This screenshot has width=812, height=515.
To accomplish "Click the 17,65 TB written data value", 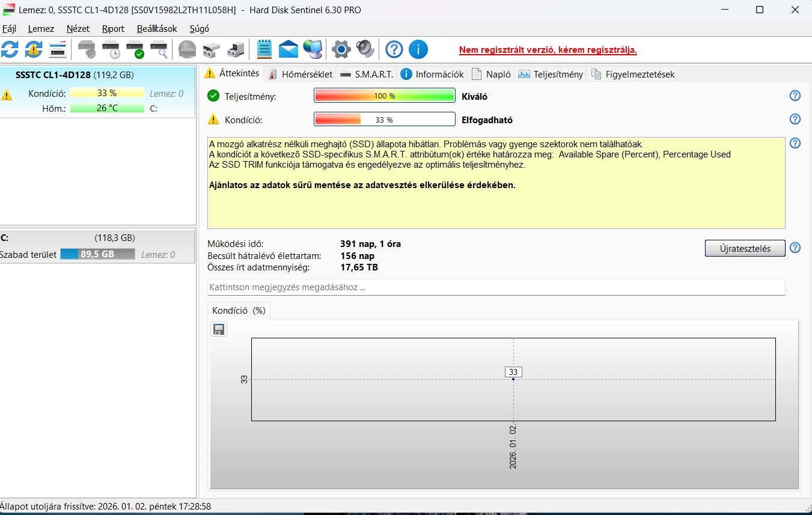I will coord(359,267).
